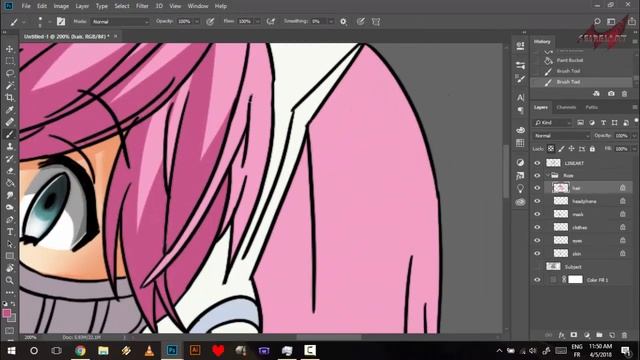This screenshot has height=360, width=640.
Task: Create a new layer icon
Action: click(612, 335)
